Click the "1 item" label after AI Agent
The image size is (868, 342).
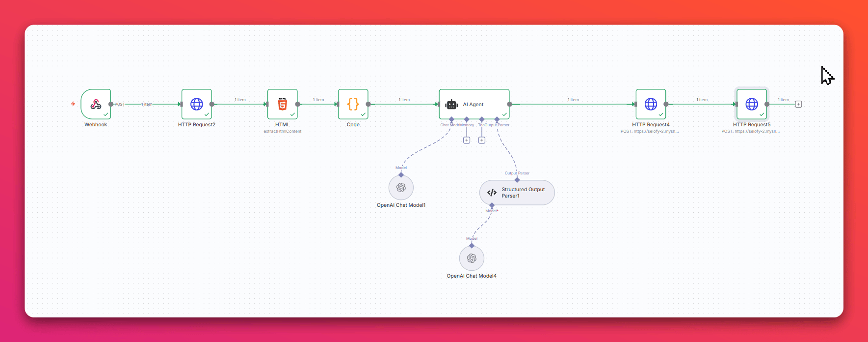(573, 100)
